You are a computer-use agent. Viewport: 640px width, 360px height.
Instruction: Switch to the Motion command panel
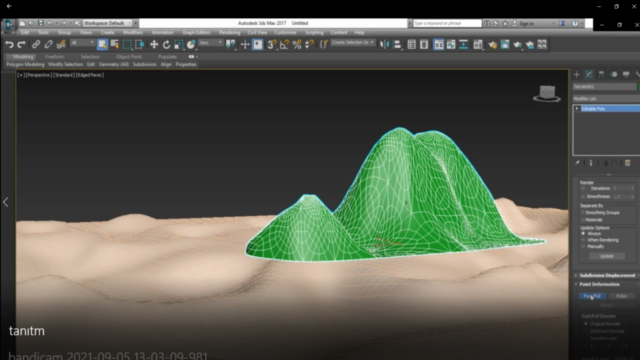(614, 74)
